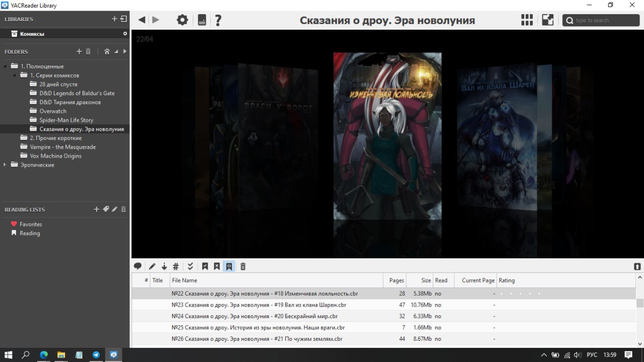Select folder 'Сказания о дроу. Эра новолуния'
The image size is (644, 362).
pos(82,129)
